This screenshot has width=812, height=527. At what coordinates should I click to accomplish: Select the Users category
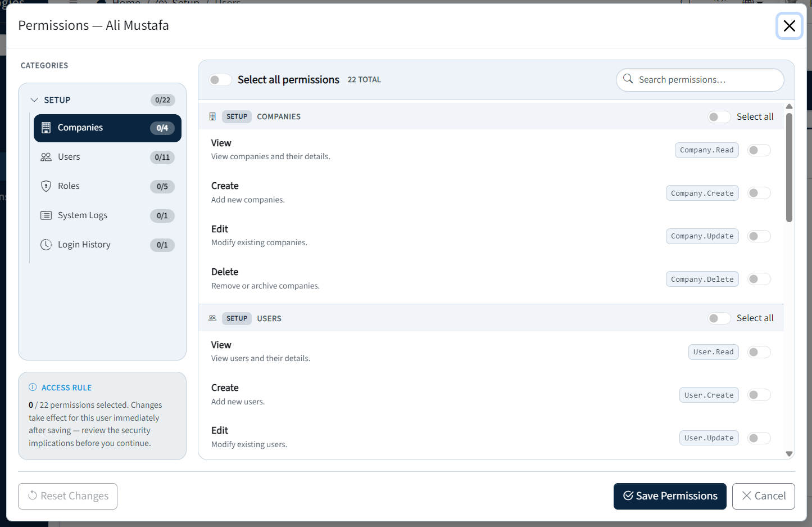click(107, 157)
